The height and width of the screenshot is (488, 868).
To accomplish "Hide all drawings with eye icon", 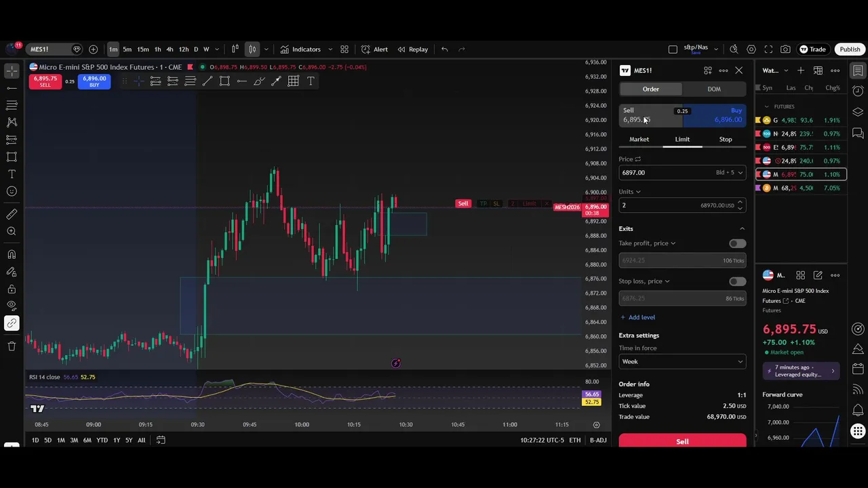I will tap(12, 306).
